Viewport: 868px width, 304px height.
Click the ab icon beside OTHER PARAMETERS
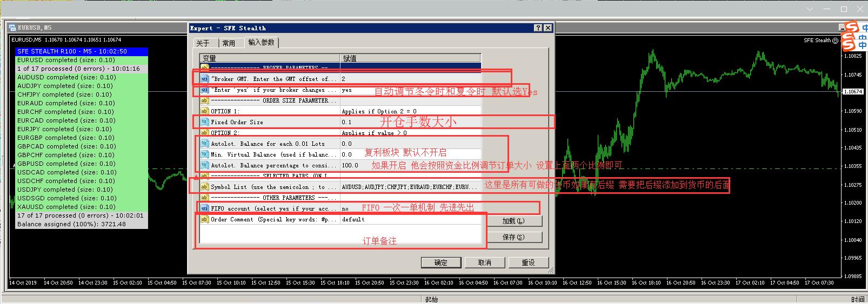(204, 198)
